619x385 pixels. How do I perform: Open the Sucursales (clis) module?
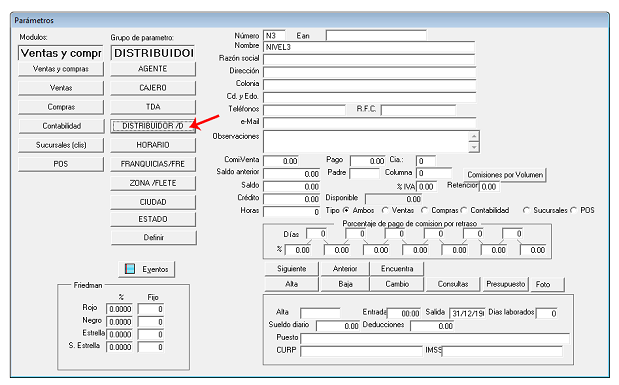[x=61, y=145]
